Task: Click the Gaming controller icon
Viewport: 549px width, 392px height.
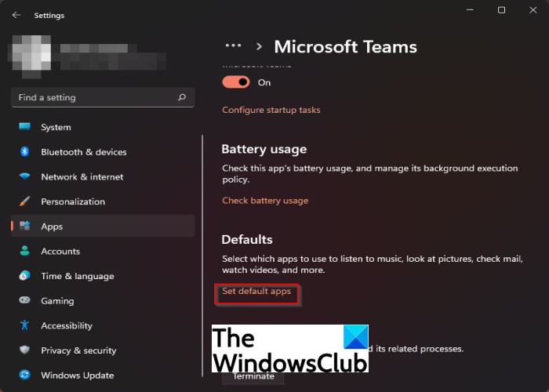Action: 25,301
